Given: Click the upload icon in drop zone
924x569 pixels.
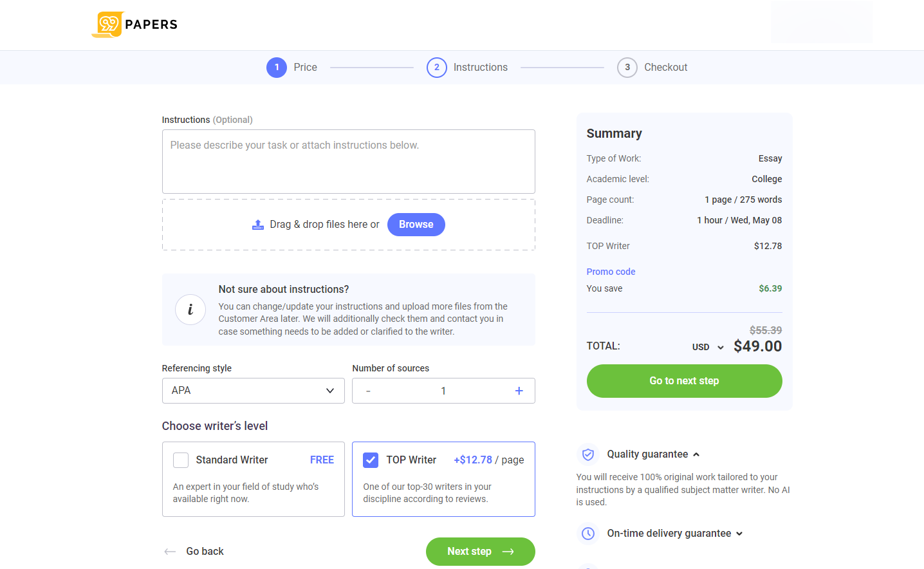Looking at the screenshot, I should click(258, 225).
